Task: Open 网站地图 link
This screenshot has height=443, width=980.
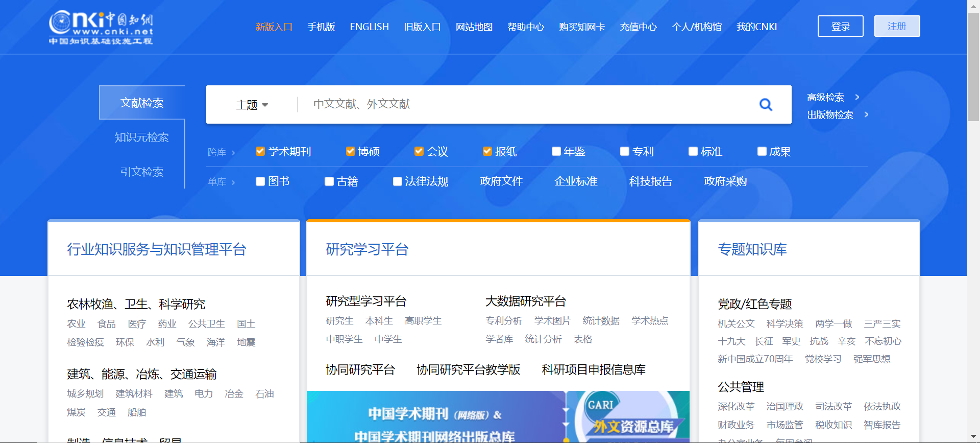Action: [x=474, y=27]
